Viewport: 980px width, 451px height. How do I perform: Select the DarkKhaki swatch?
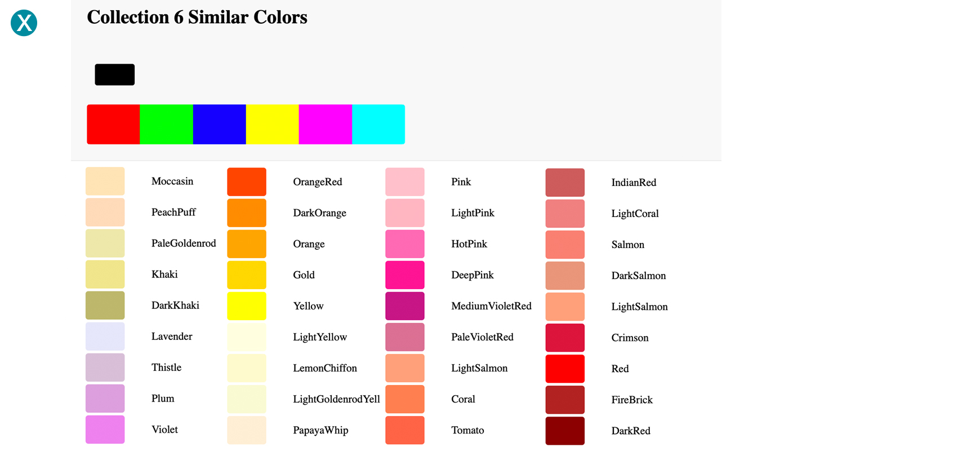click(x=105, y=305)
